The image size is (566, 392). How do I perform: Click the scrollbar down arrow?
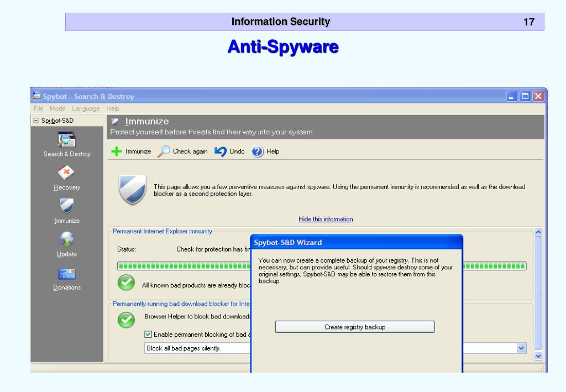(x=538, y=356)
